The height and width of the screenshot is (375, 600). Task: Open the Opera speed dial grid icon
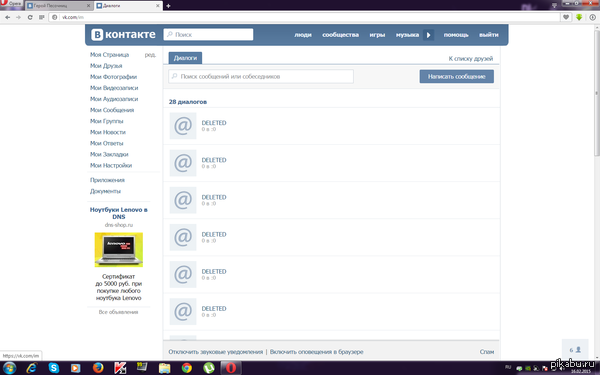(41, 17)
